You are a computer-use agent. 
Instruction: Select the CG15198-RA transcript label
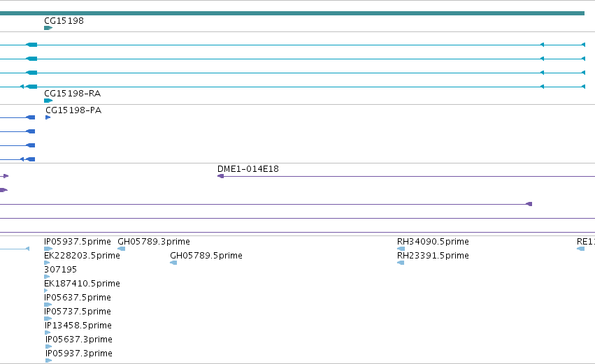click(x=72, y=94)
